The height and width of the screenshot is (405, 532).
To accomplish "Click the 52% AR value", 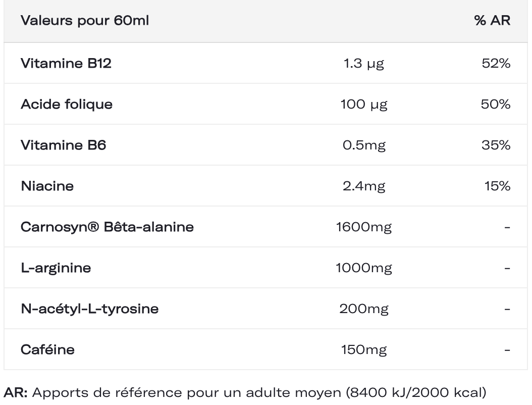I will pos(496,64).
